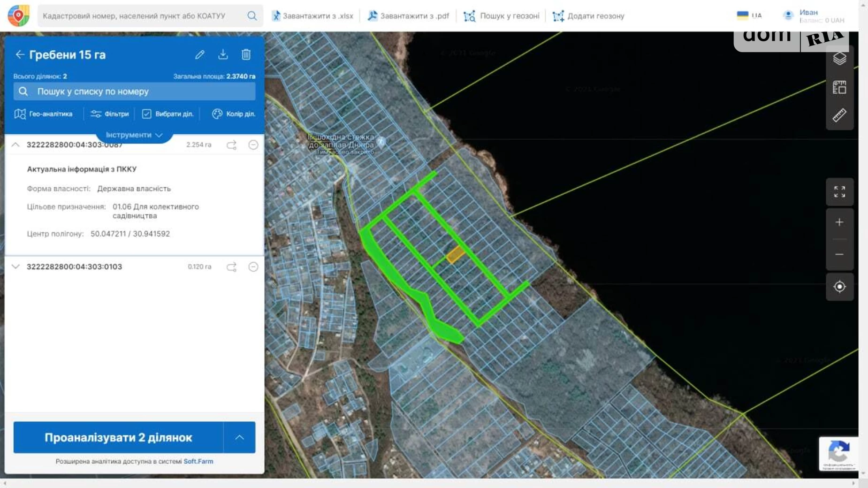The image size is (868, 488).
Task: Open the legend panel icon on map
Action: tap(839, 87)
